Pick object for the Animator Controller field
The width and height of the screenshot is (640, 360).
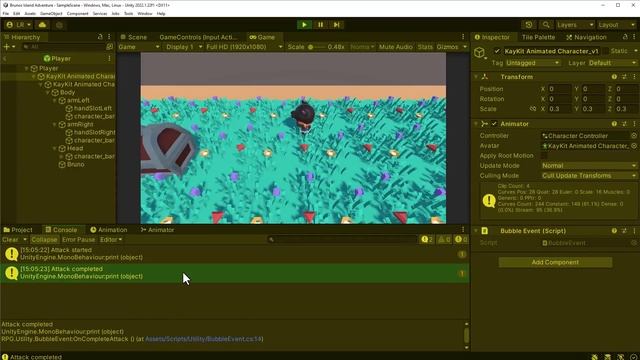coord(633,136)
